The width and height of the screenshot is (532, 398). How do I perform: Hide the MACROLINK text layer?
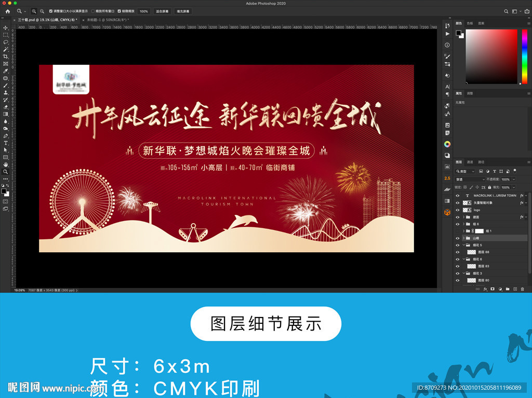[457, 196]
